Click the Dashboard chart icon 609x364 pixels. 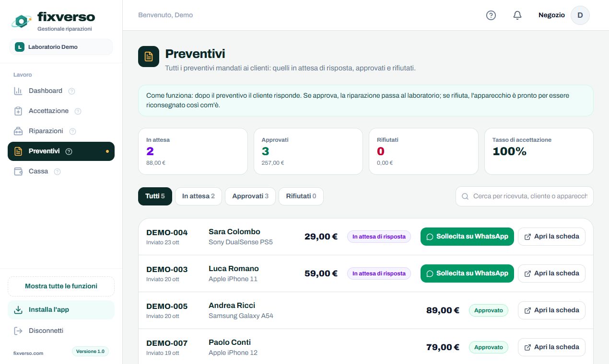click(x=18, y=91)
